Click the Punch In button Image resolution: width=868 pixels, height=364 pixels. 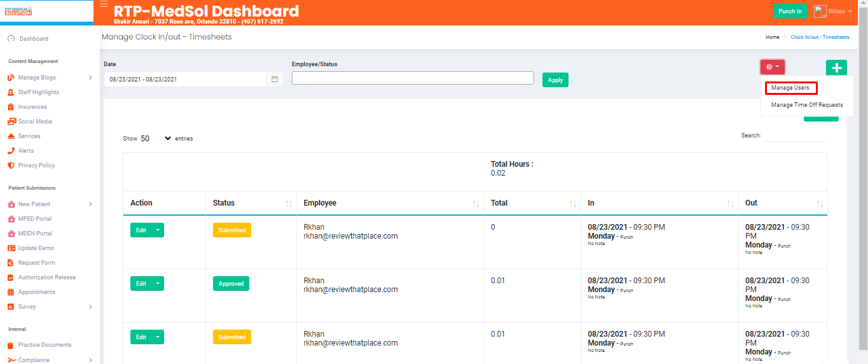point(790,11)
